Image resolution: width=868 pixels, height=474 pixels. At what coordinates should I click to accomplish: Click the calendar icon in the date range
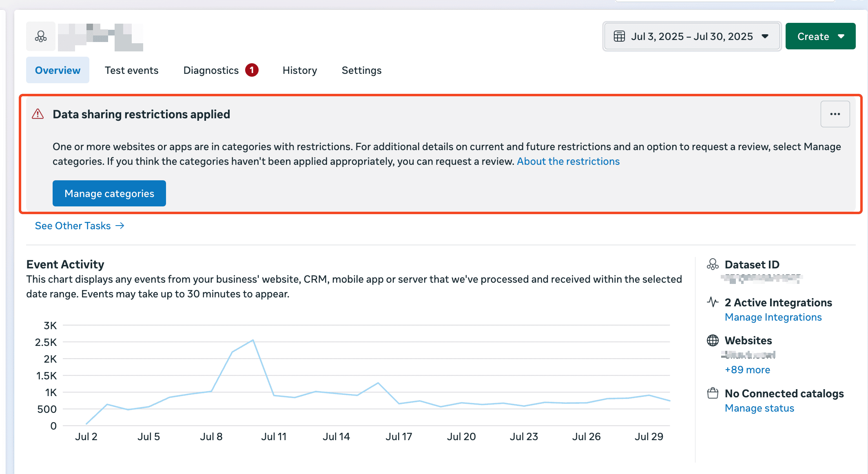pyautogui.click(x=619, y=36)
